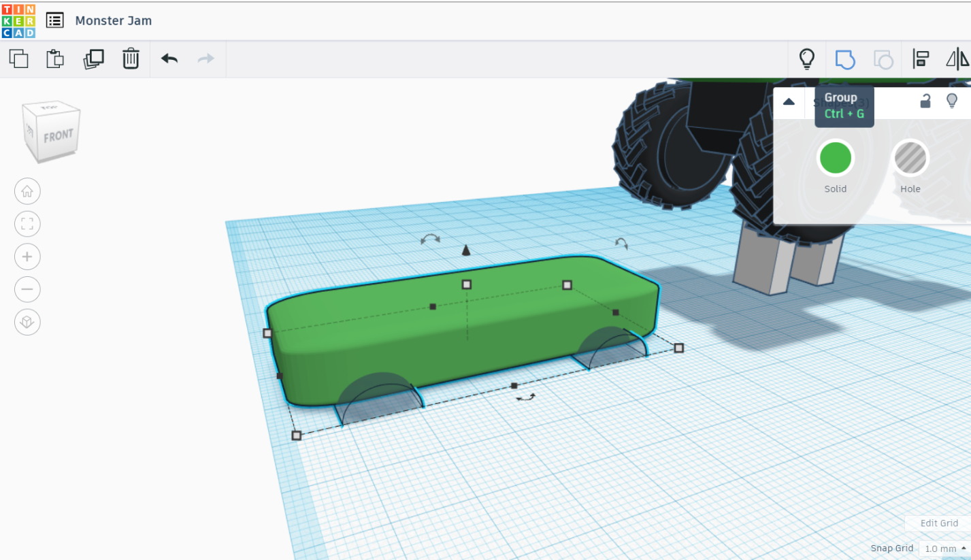
Task: Collapse the shape inspector panel arrow
Action: (x=789, y=102)
